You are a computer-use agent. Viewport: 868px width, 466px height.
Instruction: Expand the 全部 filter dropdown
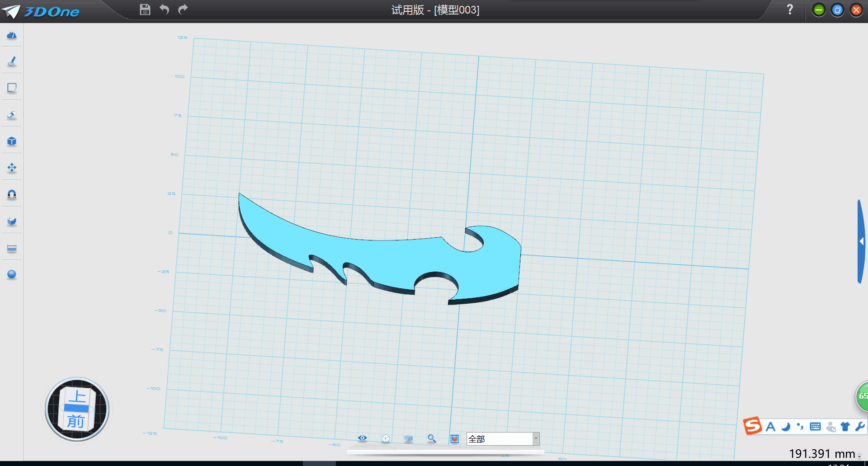(x=536, y=438)
